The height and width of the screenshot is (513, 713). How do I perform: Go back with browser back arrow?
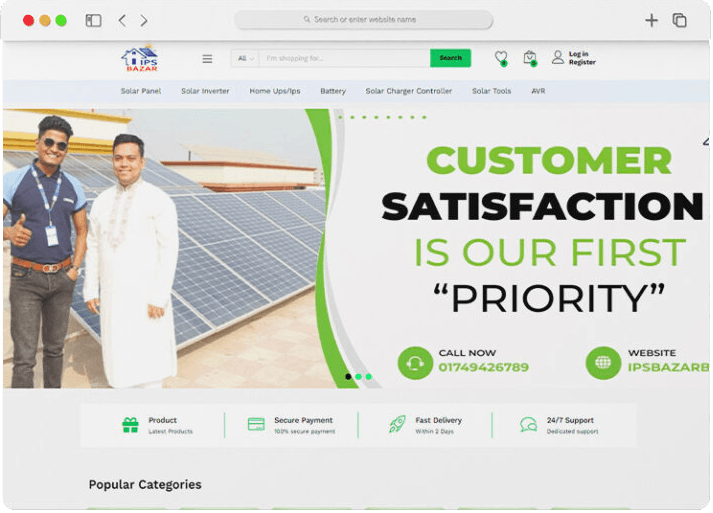pos(122,20)
